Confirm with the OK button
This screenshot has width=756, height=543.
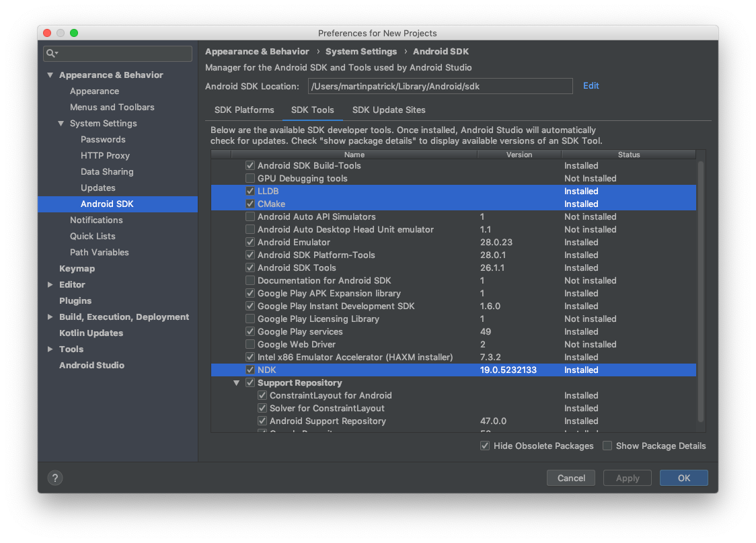tap(683, 478)
